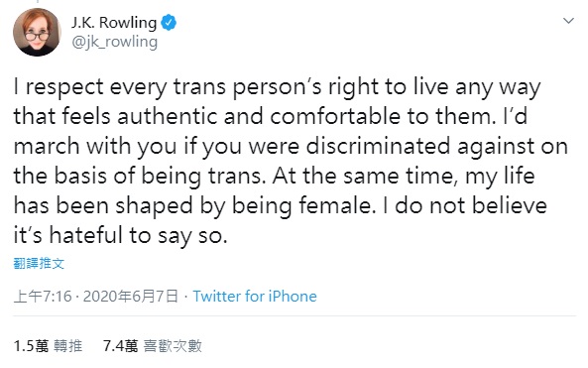Click the J.K. Rowling display name
The image size is (588, 368).
[114, 23]
